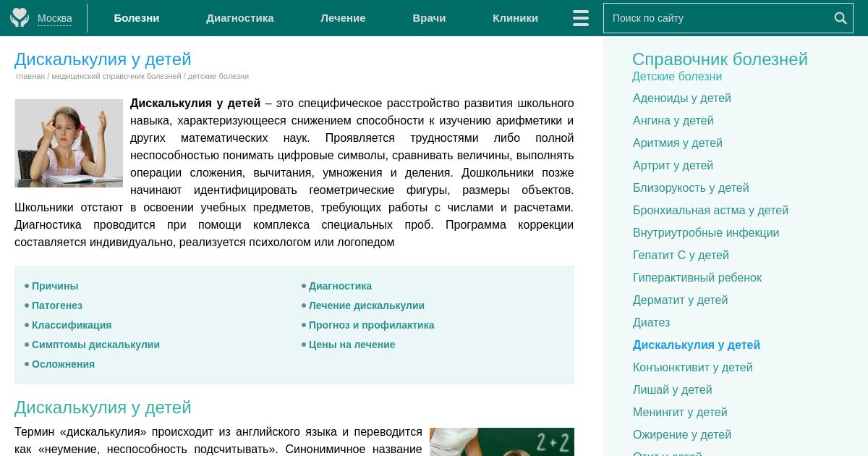
Task: Click the главная breadcrumb link
Action: tap(30, 76)
